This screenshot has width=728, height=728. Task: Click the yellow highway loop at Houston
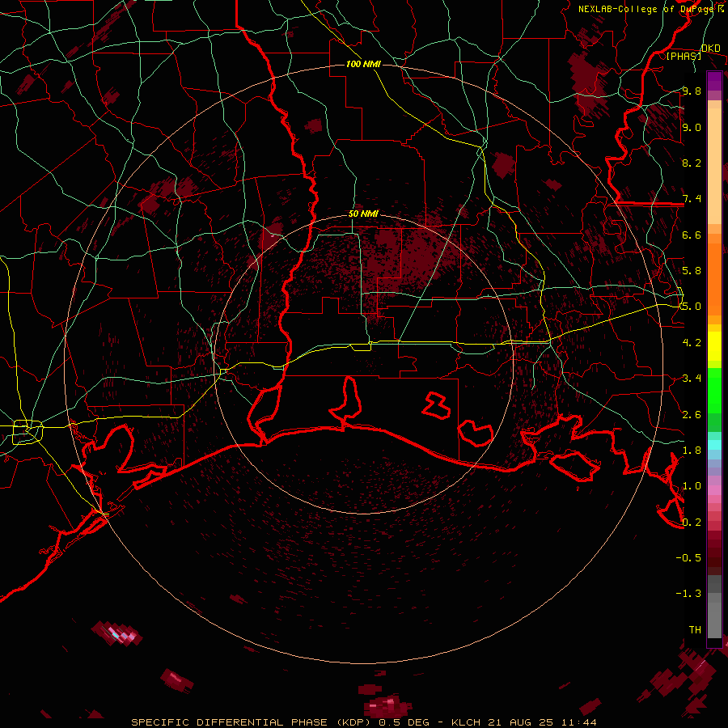[28, 431]
